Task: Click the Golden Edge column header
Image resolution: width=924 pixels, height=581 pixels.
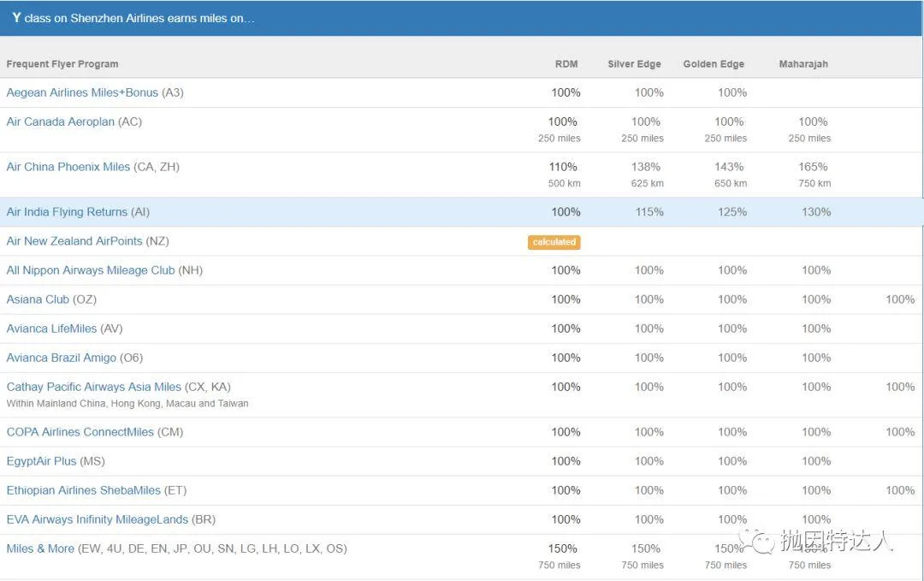Action: [714, 63]
